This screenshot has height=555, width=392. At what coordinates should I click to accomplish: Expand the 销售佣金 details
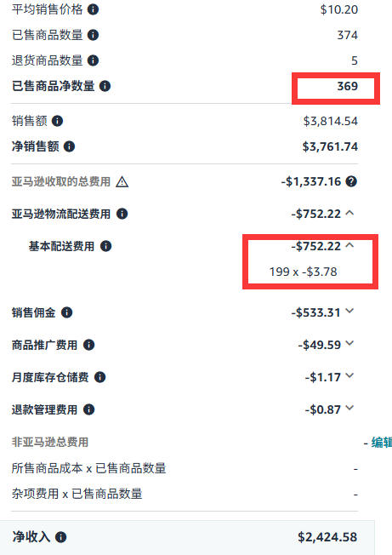pyautogui.click(x=349, y=312)
